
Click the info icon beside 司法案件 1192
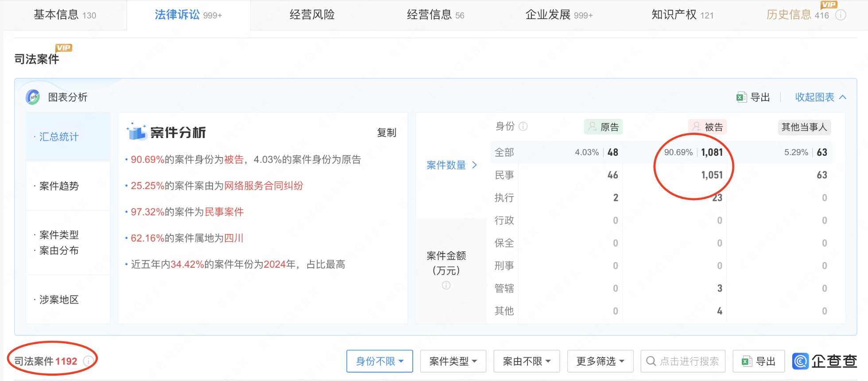(x=88, y=361)
